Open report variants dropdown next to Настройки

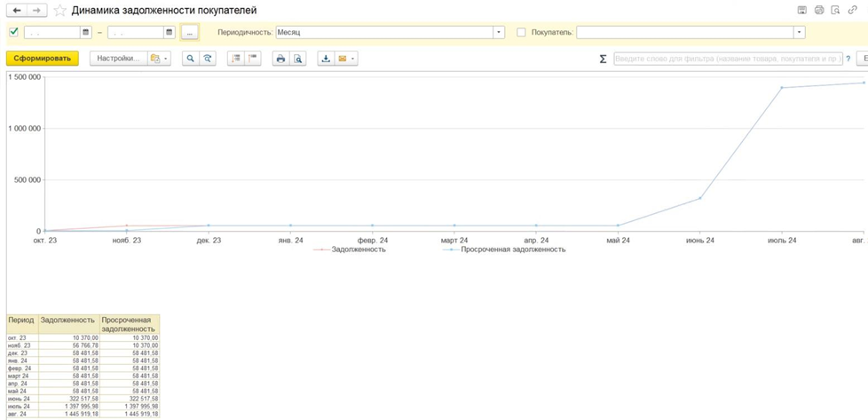[x=159, y=59]
